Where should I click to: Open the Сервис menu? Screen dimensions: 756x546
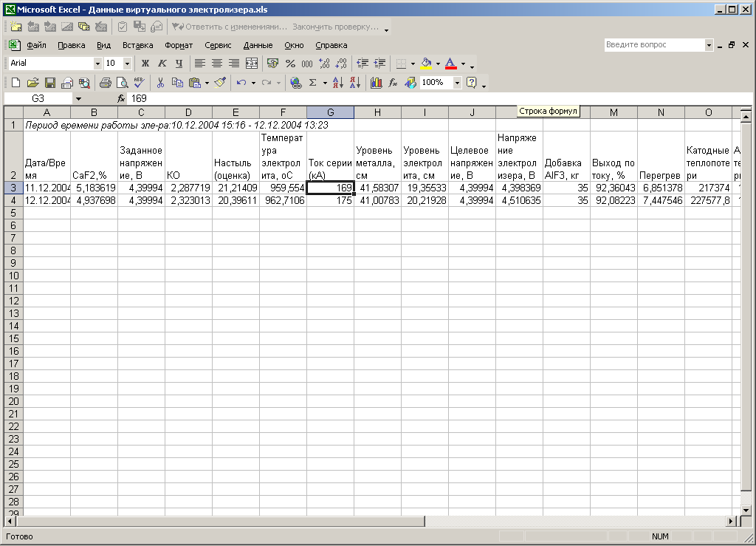[218, 45]
